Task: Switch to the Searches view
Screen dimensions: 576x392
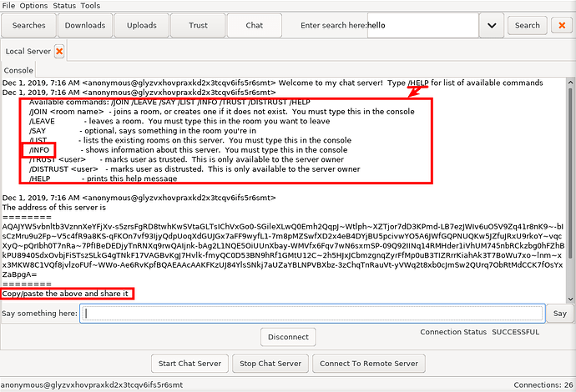Action: [x=29, y=26]
